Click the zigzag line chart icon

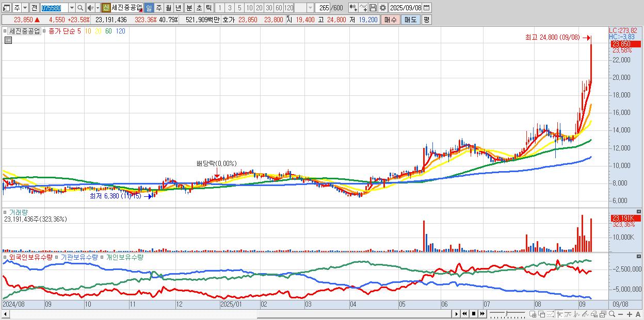(x=577, y=314)
